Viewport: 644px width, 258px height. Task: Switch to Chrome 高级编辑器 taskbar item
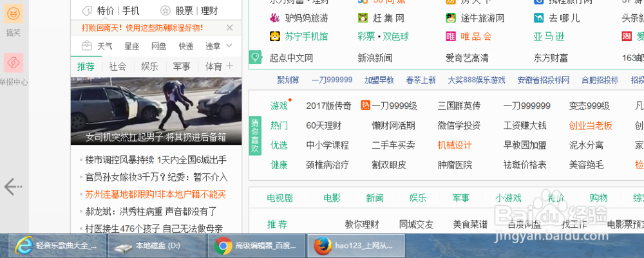257,246
